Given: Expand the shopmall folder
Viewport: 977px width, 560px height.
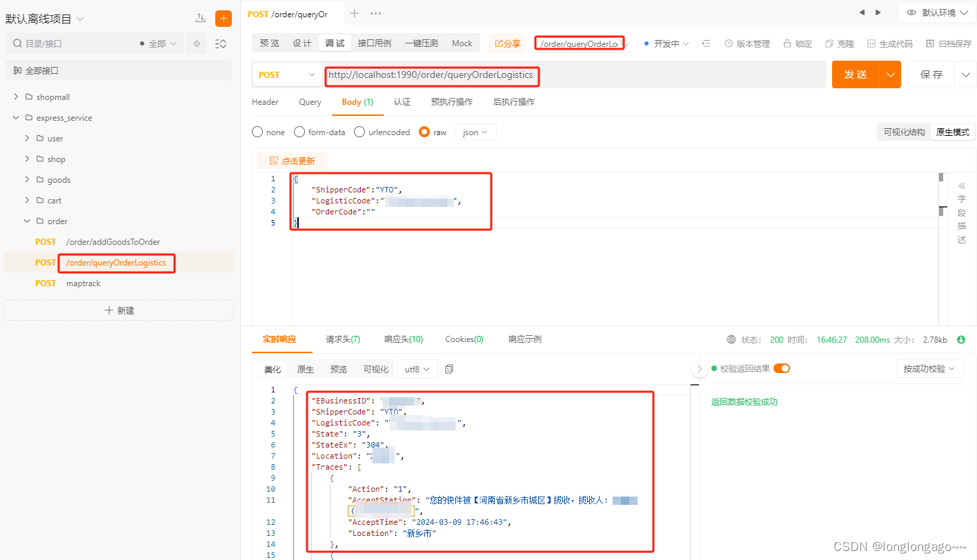Looking at the screenshot, I should click(x=17, y=97).
